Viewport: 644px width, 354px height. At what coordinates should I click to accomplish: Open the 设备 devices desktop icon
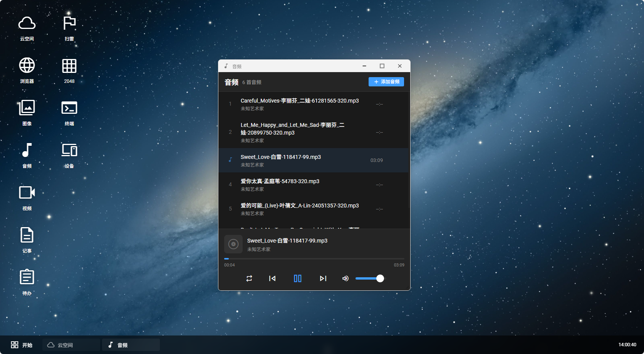tap(69, 156)
